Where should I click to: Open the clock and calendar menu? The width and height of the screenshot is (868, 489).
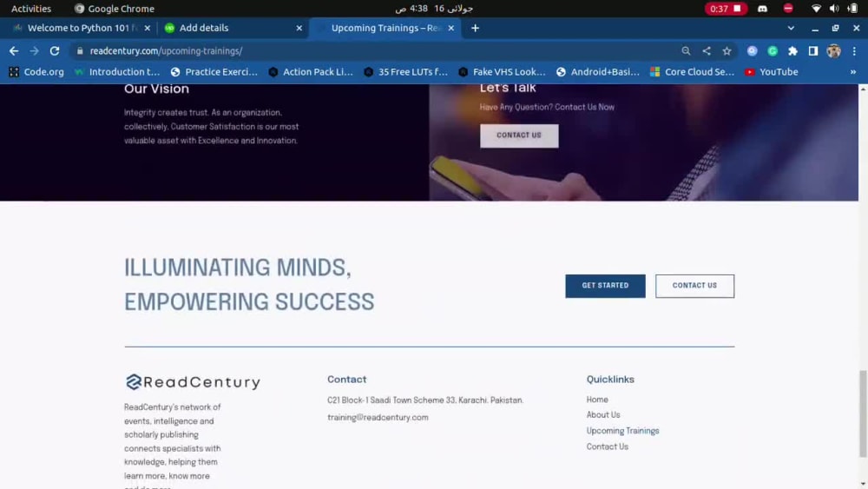434,9
